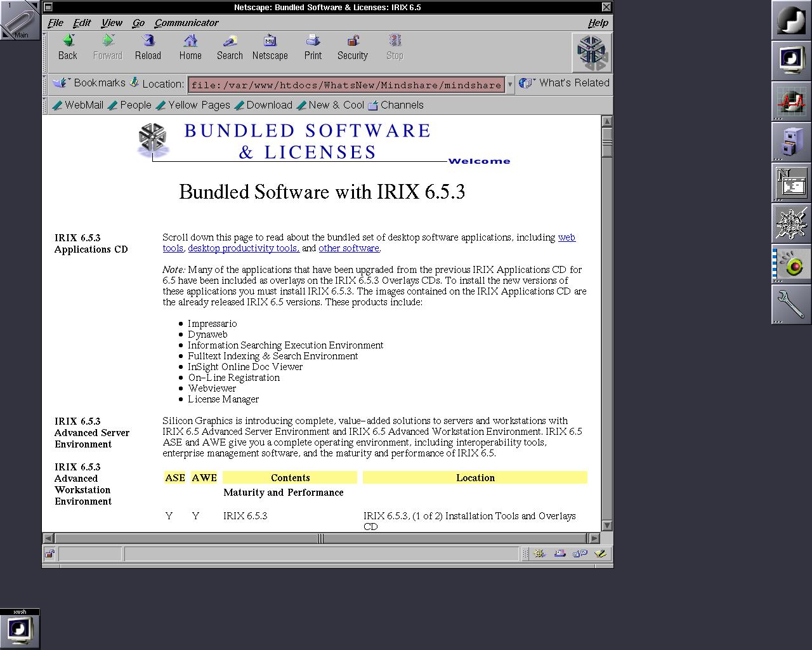Collapse the navigation toolbar grip handle
This screenshot has height=650, width=812.
[45, 52]
